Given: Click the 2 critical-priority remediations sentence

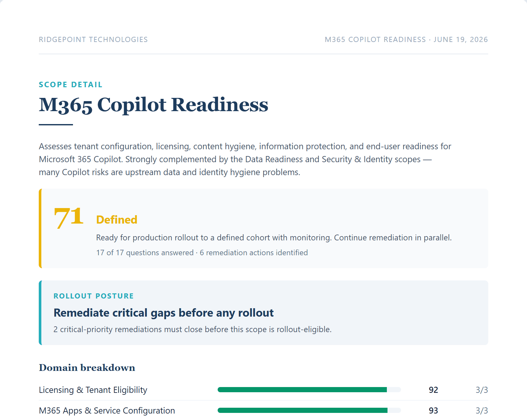Looking at the screenshot, I should point(192,330).
